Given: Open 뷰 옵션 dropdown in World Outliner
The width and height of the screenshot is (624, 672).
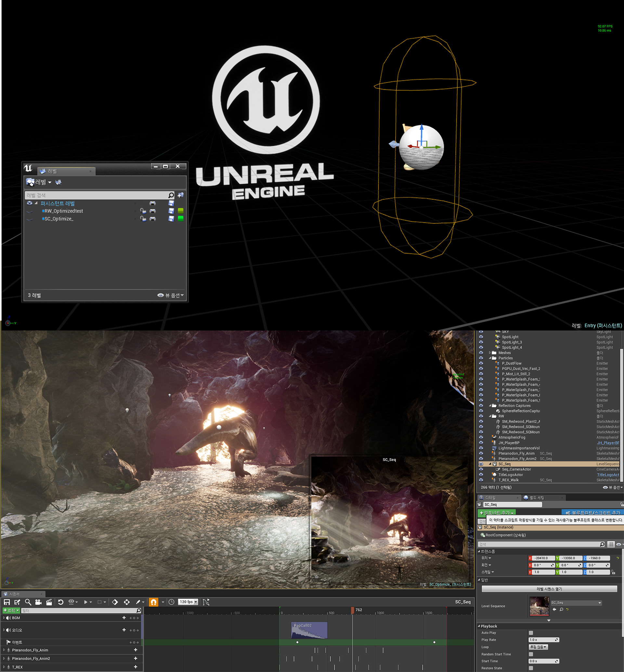Looking at the screenshot, I should pyautogui.click(x=613, y=488).
